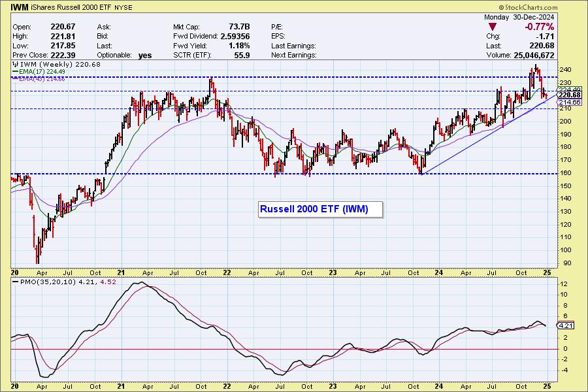Screen dimensions: 588x392
Task: Click the 'EMA(17) 224.49' legend text
Action: 42,72
